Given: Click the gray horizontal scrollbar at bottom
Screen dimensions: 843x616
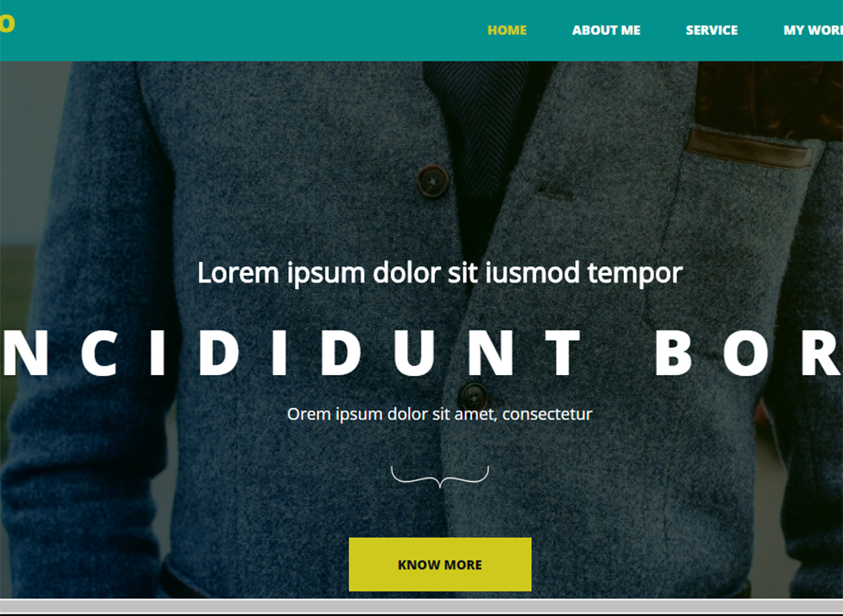Looking at the screenshot, I should (421, 607).
